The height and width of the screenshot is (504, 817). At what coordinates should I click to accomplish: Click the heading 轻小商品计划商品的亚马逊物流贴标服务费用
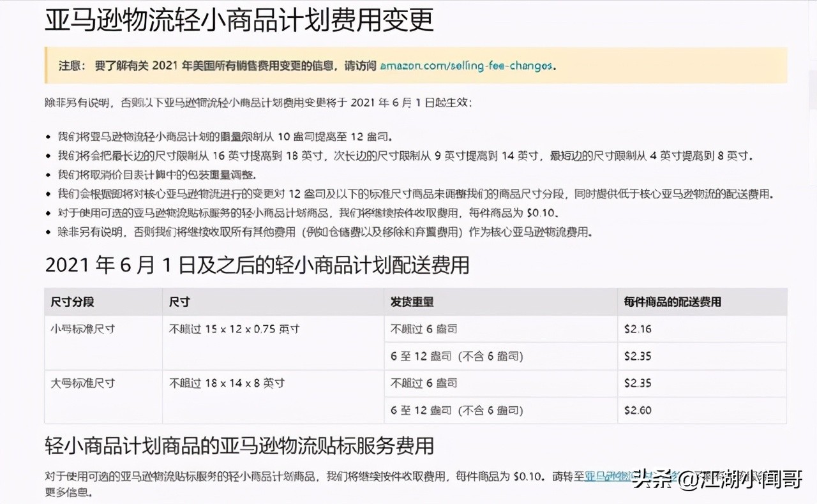point(239,448)
